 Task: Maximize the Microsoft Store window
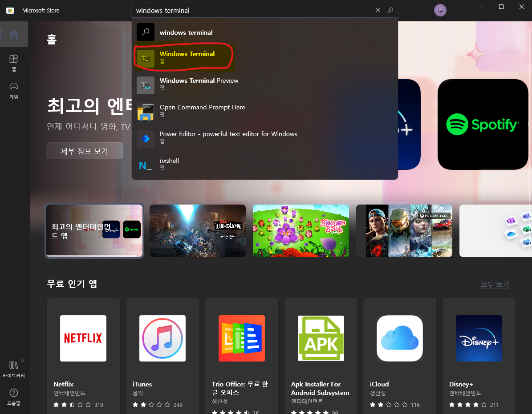pyautogui.click(x=501, y=7)
